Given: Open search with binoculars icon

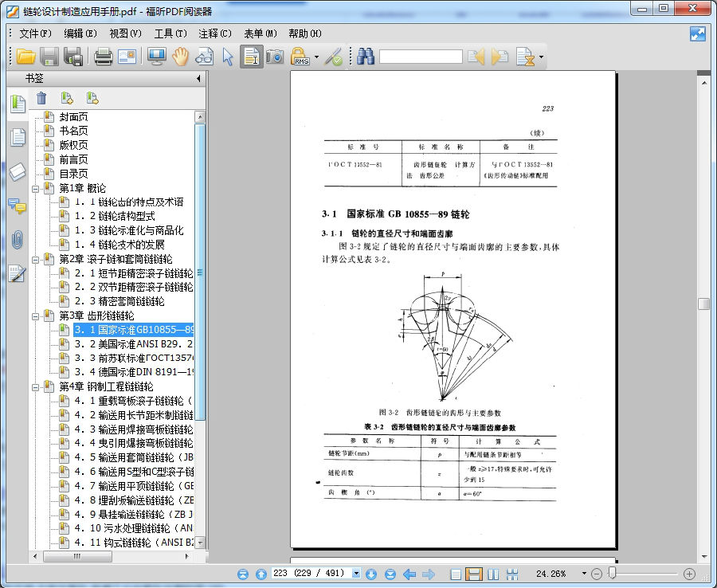Looking at the screenshot, I should click(366, 57).
